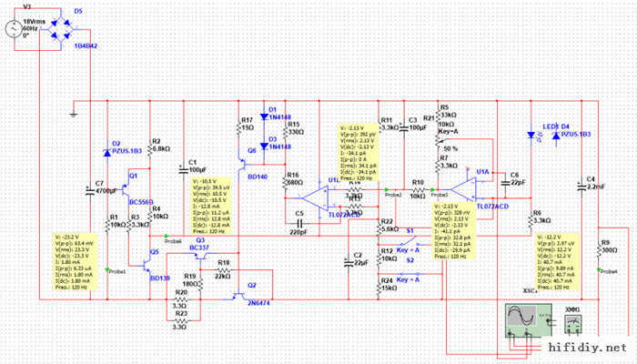This screenshot has height=364, width=637.
Task: Select the ground symbol near the top rail
Action: [74, 116]
